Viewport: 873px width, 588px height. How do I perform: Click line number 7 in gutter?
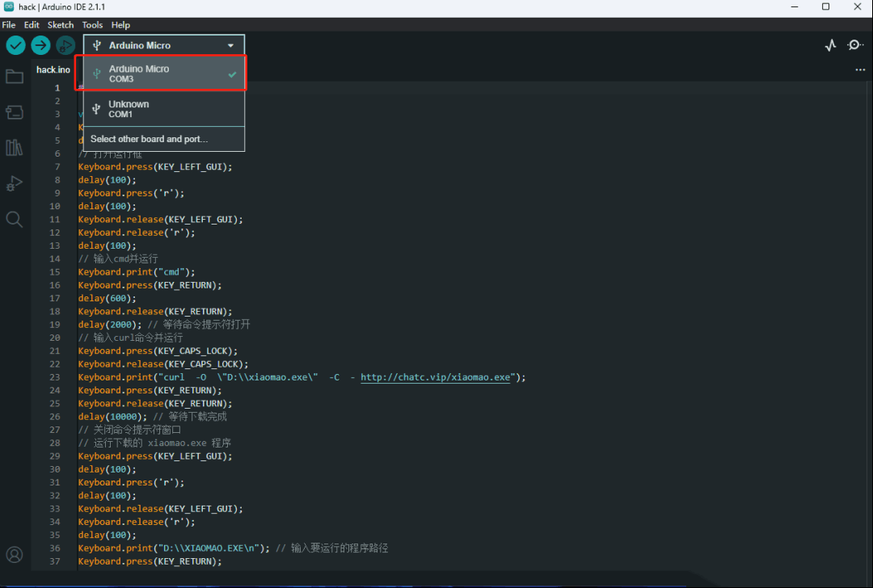57,167
